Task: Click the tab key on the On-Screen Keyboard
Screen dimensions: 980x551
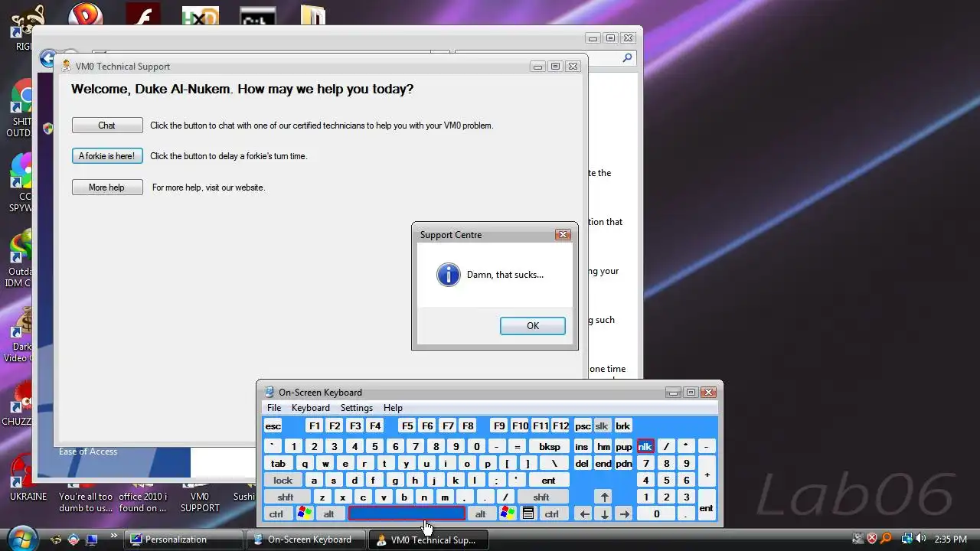Action: 279,463
